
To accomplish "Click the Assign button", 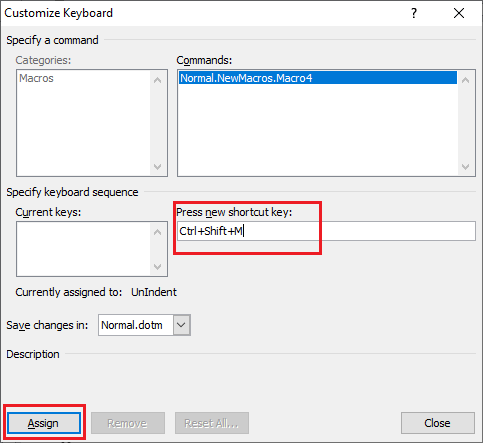I will click(44, 423).
